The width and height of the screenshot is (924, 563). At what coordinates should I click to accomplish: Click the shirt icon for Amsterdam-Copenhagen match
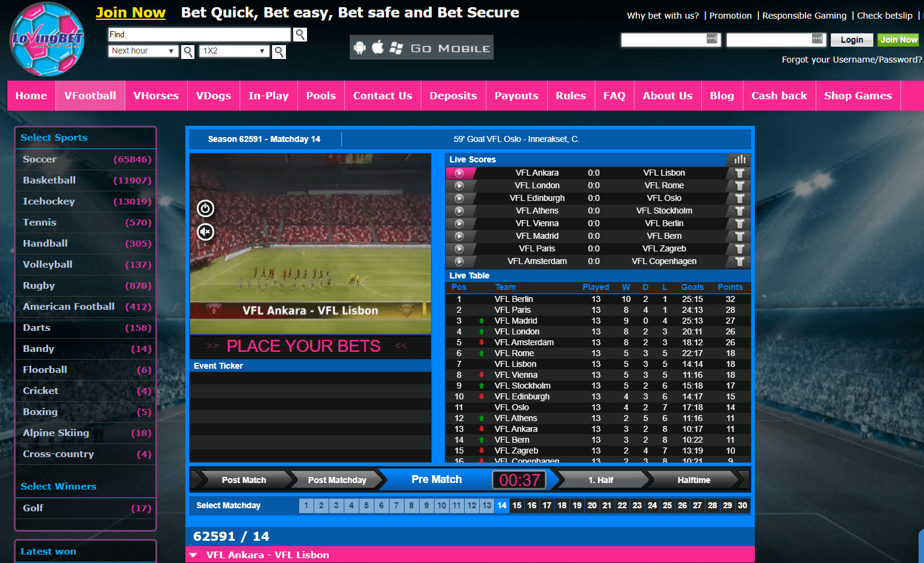click(x=740, y=261)
